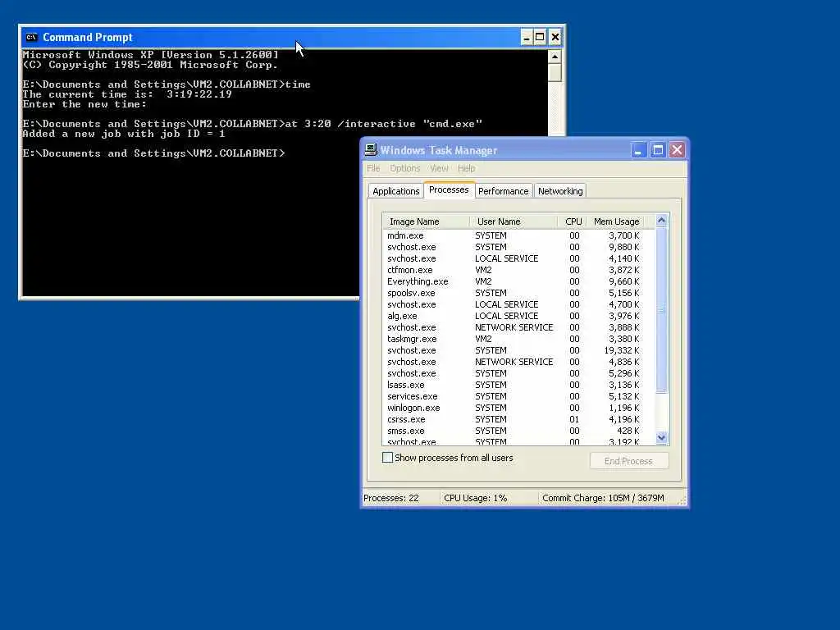This screenshot has width=840, height=630.
Task: Minimize the Command Prompt window
Action: coord(527,37)
